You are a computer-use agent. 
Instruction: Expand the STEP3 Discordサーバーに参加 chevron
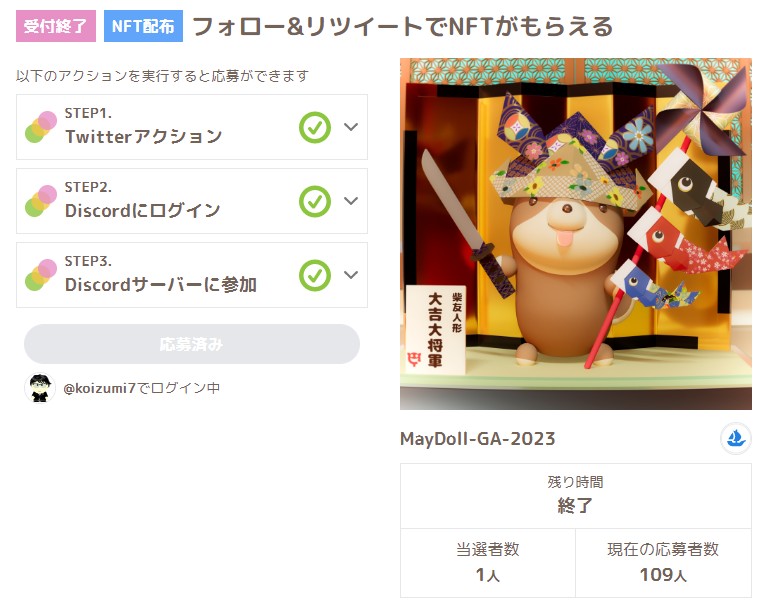pos(351,275)
